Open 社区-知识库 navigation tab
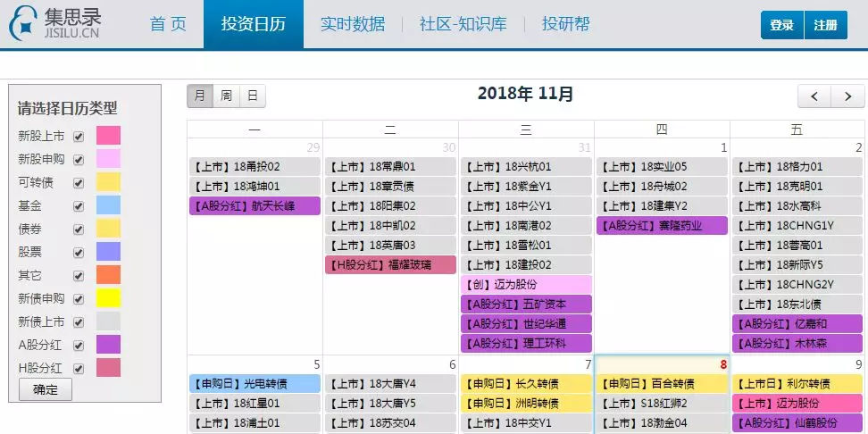This screenshot has width=868, height=434. click(x=463, y=24)
